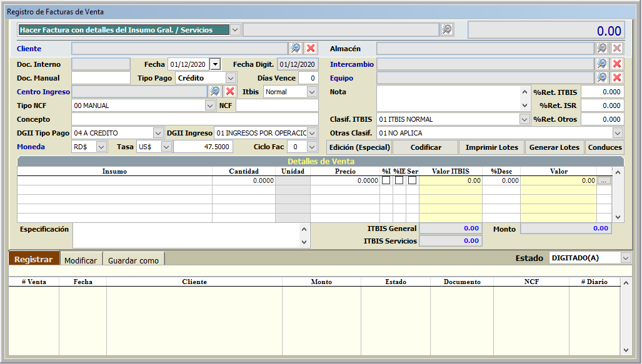The height and width of the screenshot is (364, 642).
Task: Click the NCF column header in sales list
Action: pos(531,282)
